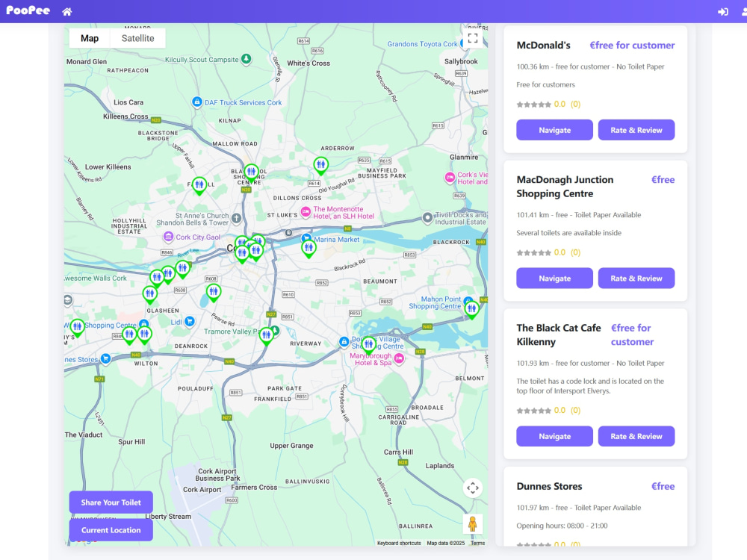This screenshot has height=560, width=747.
Task: Click Dunnes Stores card title
Action: pyautogui.click(x=549, y=486)
